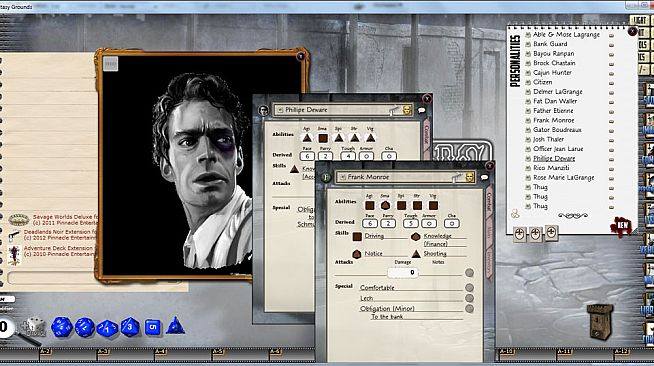Viewport: 654px width, 366px height.
Task: Click Philipe Deware's Sma ability die
Action: pos(323,138)
